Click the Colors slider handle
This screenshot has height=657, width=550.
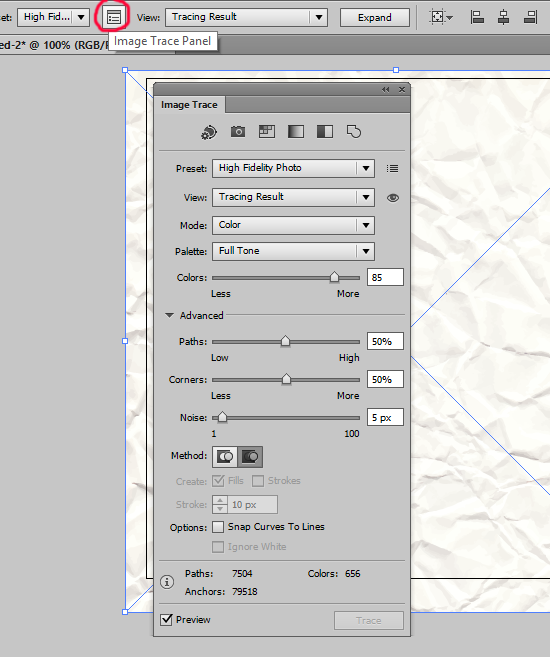[334, 277]
